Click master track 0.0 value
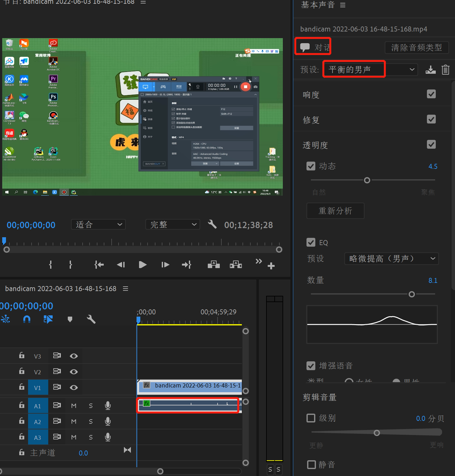455x476 pixels. tap(83, 453)
